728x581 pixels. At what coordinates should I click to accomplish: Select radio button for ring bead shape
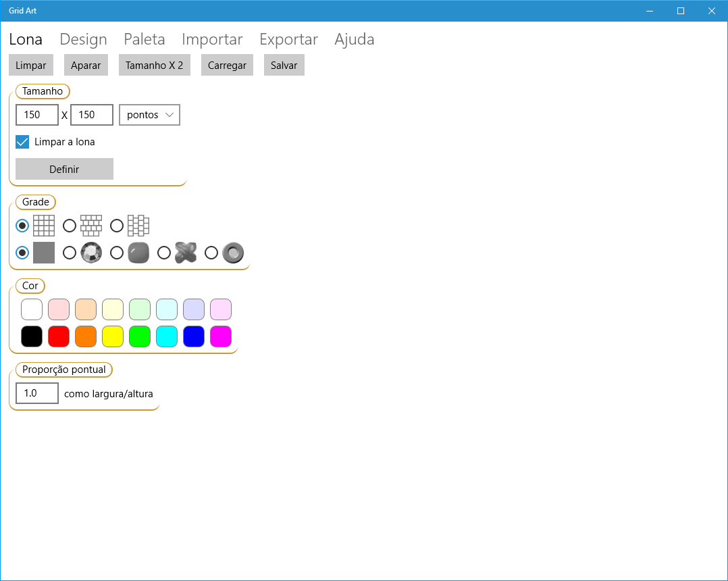(211, 253)
